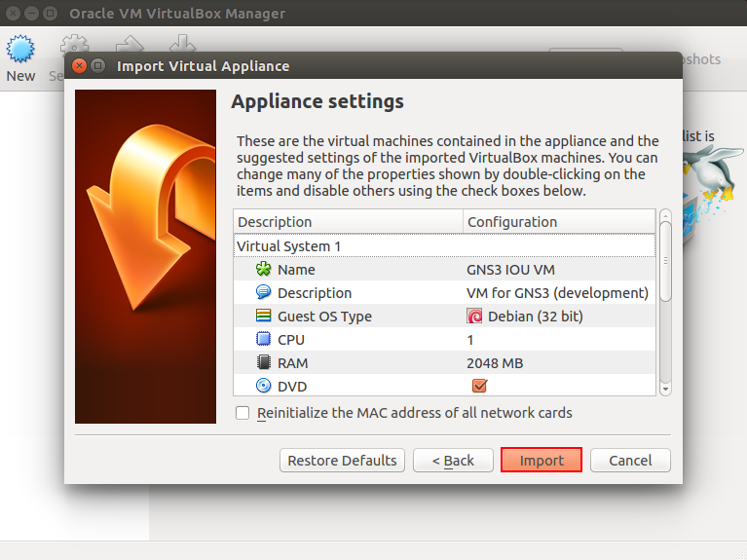Click the Configuration column header
This screenshot has height=560, width=747.
pos(559,222)
